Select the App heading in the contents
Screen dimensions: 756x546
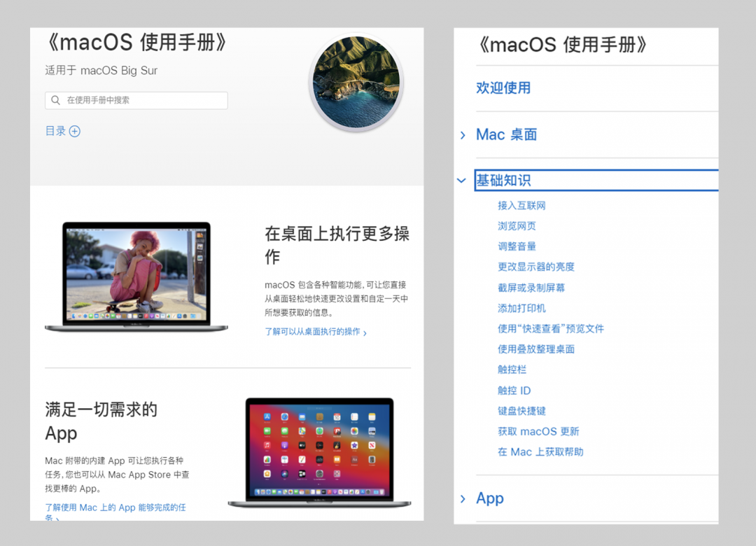click(x=490, y=498)
